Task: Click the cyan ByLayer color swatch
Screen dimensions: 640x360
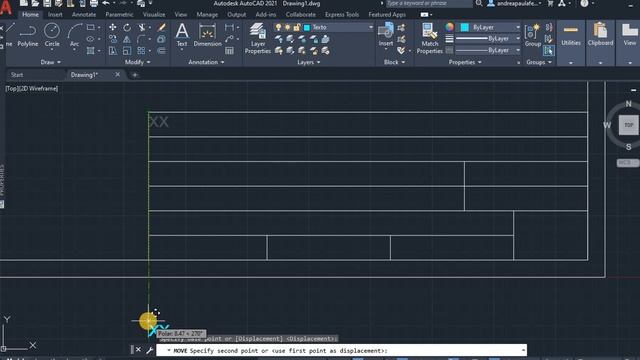Action: click(464, 27)
